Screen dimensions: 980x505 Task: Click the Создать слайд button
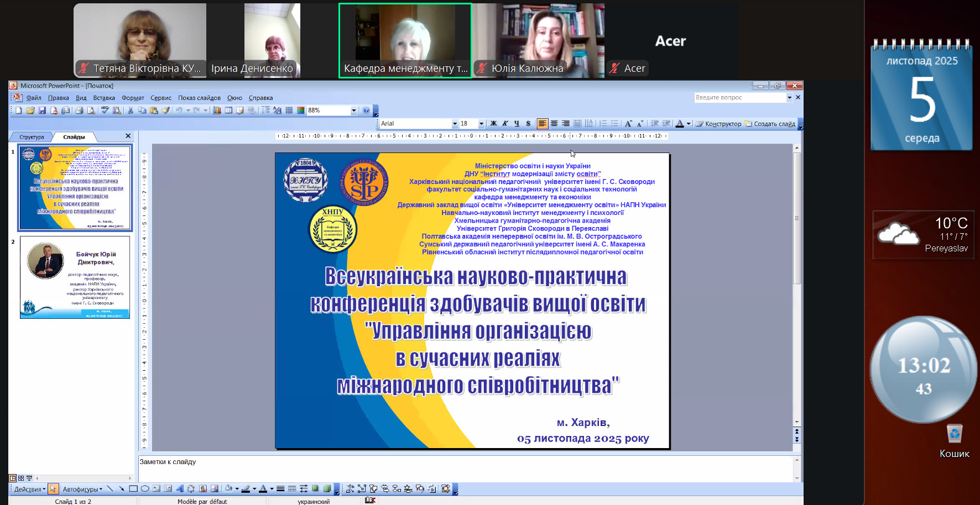(770, 124)
